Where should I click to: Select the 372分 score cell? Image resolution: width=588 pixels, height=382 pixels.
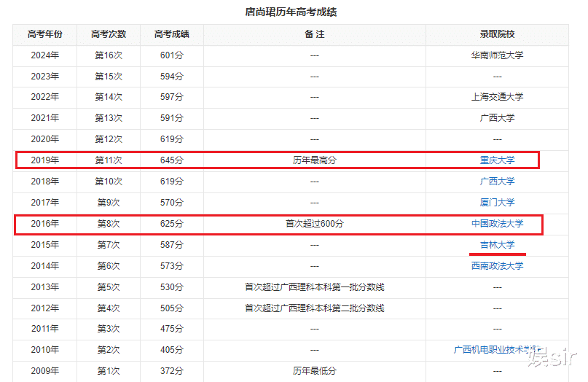(x=172, y=371)
